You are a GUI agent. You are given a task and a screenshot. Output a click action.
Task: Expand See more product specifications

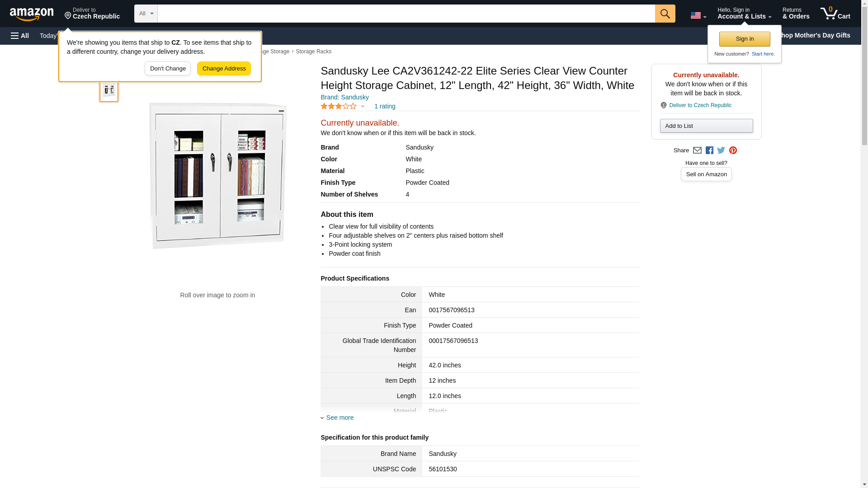pos(340,418)
